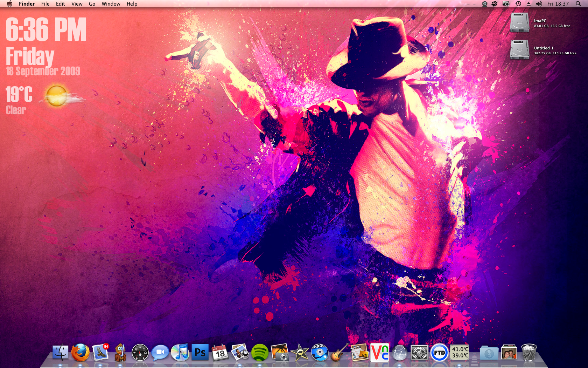Click the eject menu bar icon

[x=528, y=4]
